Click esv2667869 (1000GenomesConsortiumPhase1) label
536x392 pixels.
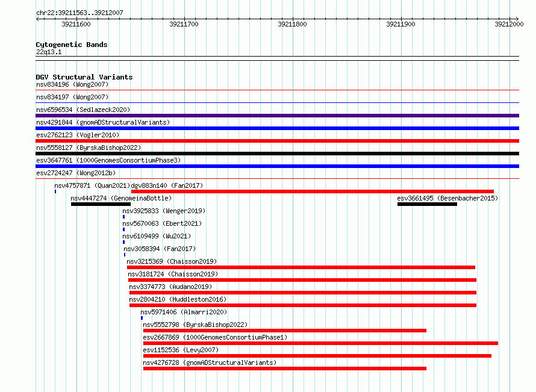(x=215, y=337)
